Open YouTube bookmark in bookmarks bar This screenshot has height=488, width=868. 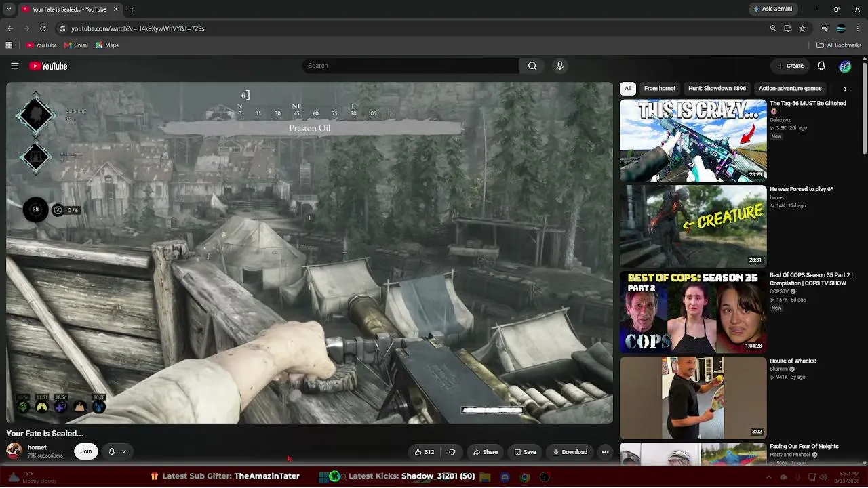[x=41, y=45]
